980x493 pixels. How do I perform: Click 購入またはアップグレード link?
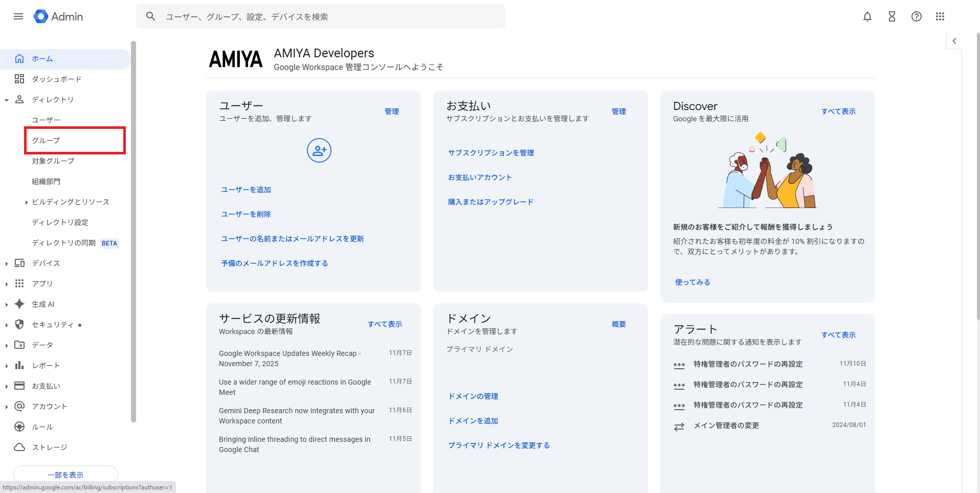tap(491, 201)
